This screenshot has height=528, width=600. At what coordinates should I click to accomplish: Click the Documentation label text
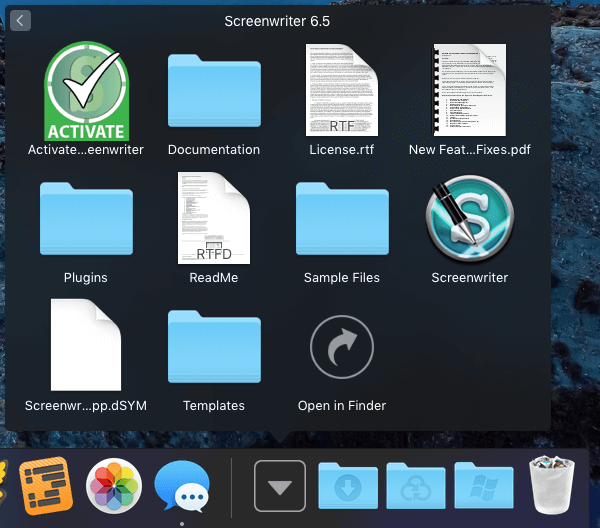[214, 150]
